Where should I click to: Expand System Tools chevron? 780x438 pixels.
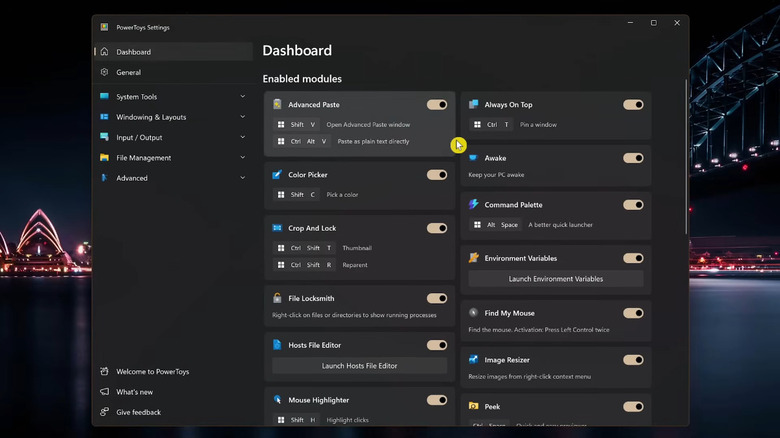243,96
